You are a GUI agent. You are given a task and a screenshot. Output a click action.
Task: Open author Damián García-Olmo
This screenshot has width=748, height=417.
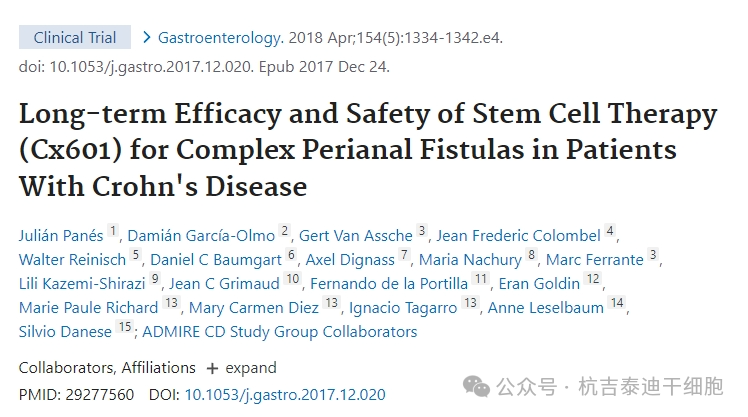201,236
